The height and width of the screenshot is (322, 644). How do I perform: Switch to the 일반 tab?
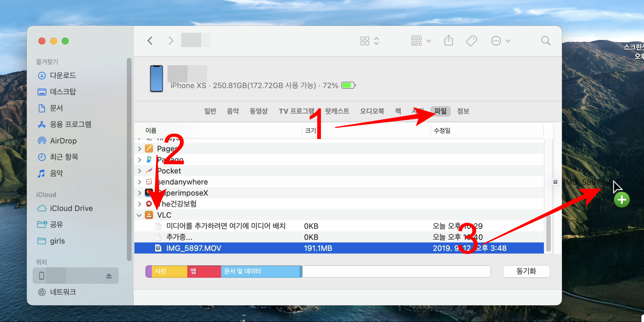pyautogui.click(x=210, y=111)
